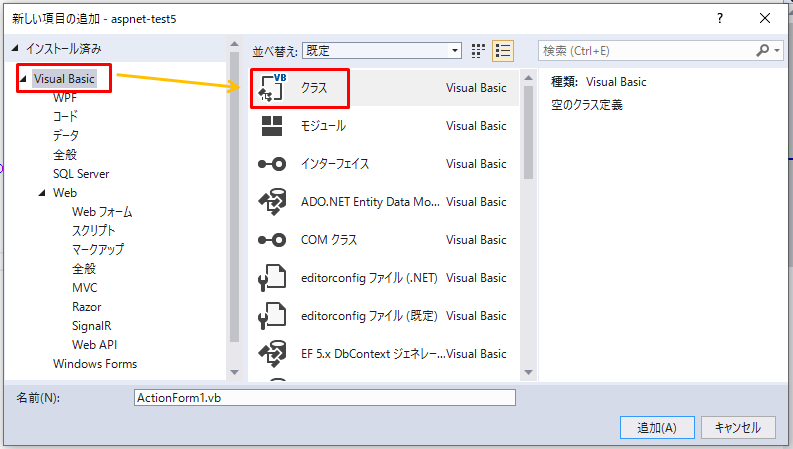Click the editorconfig ファイル (既定) name text
The width and height of the screenshot is (793, 449).
click(369, 316)
